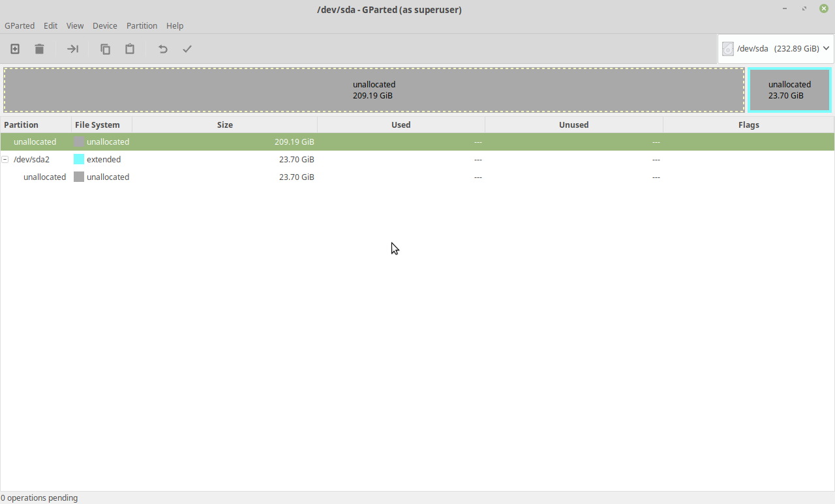Screen dimensions: 835x504
Task: Undo last operation with toolbar arrow
Action: pos(163,49)
